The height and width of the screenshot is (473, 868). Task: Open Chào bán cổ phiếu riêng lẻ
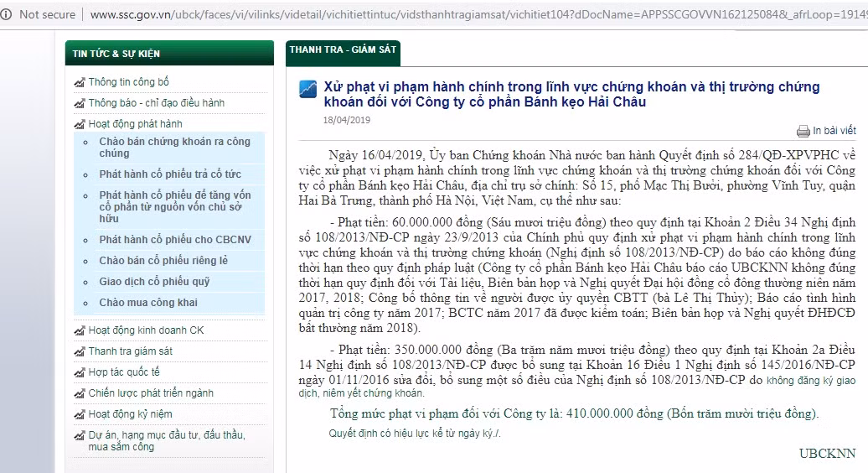[x=163, y=260]
